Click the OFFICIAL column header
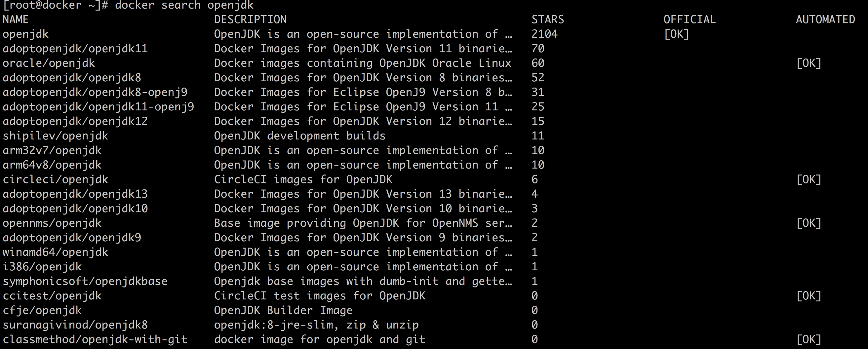The height and width of the screenshot is (349, 868). click(690, 19)
